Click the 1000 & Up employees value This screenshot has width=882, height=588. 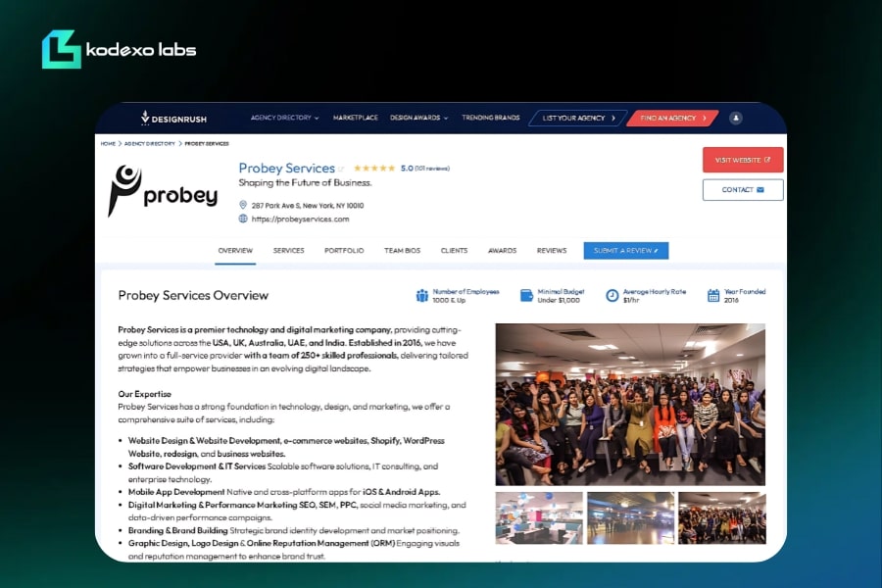pos(449,301)
